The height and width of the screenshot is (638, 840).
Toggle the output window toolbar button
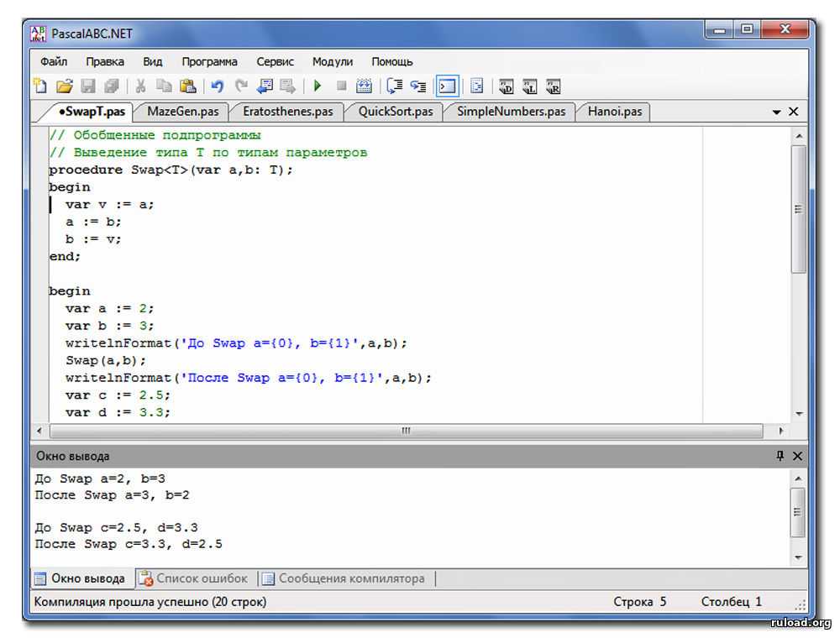click(x=448, y=86)
